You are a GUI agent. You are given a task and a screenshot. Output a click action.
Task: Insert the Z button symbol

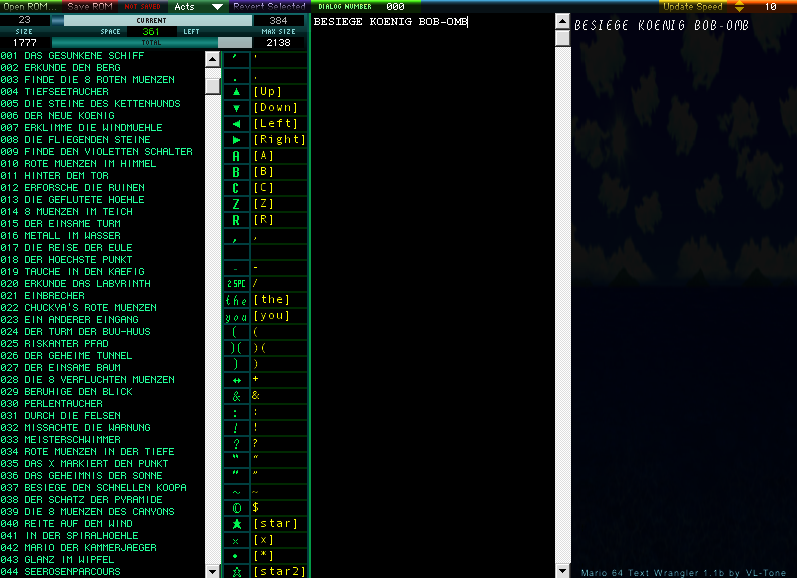tap(236, 204)
